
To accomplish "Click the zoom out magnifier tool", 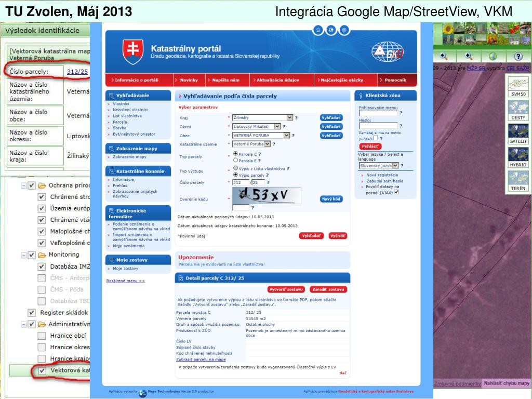I will pyautogui.click(x=444, y=56).
